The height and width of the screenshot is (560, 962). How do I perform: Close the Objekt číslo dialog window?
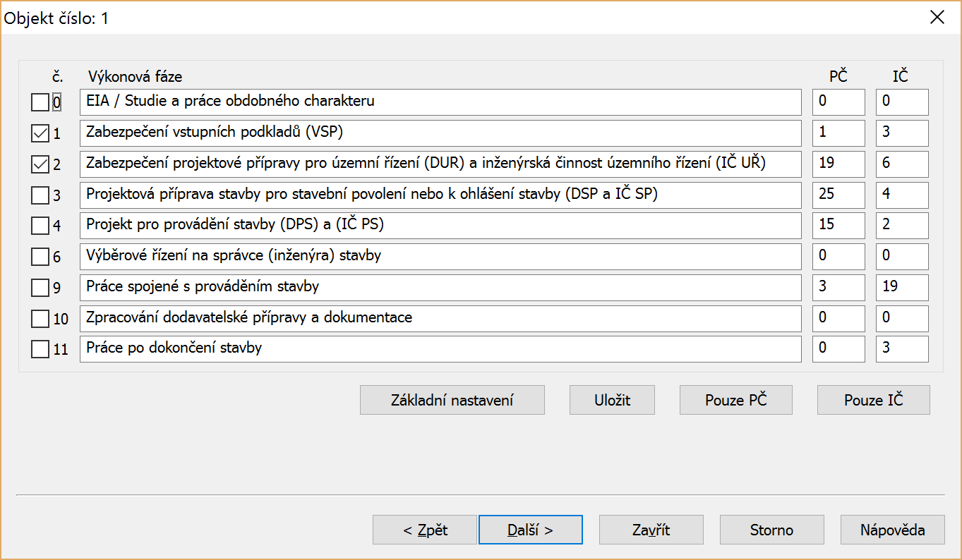point(937,18)
